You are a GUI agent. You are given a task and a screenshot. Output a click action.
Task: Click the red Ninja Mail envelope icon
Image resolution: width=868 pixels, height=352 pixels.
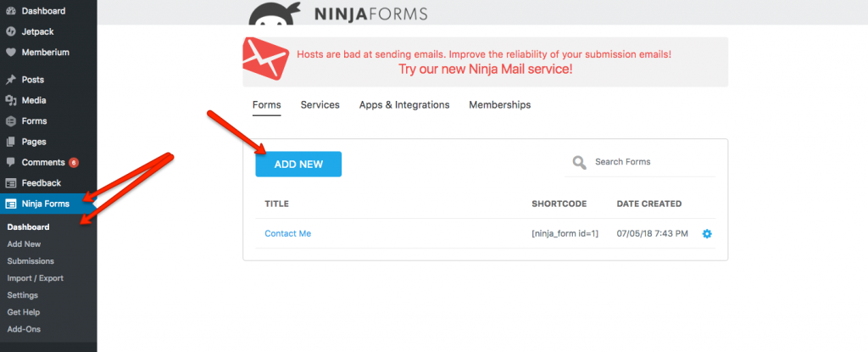pyautogui.click(x=265, y=59)
